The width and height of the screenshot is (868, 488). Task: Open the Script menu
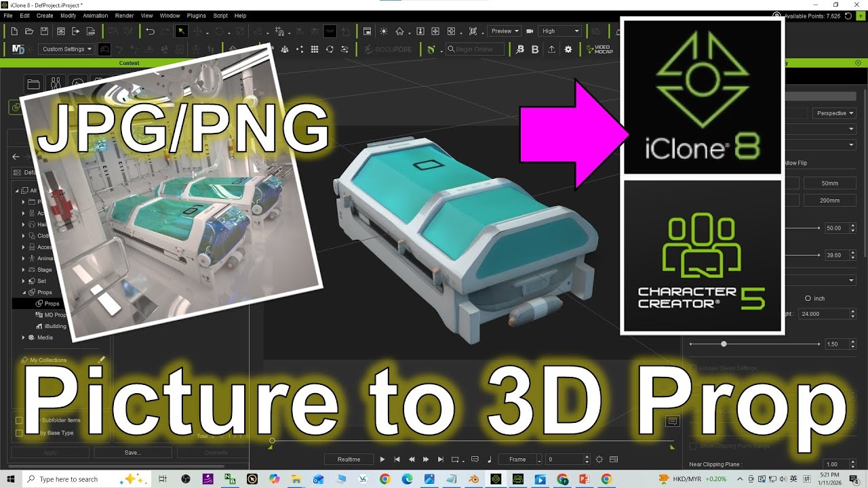220,16
